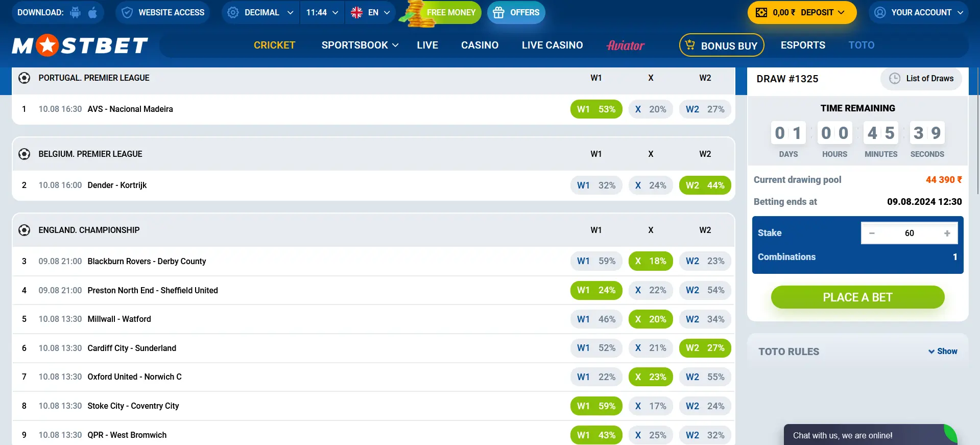The image size is (980, 445).
Task: Toggle X 20% for Millwall - Watford
Action: click(x=651, y=319)
